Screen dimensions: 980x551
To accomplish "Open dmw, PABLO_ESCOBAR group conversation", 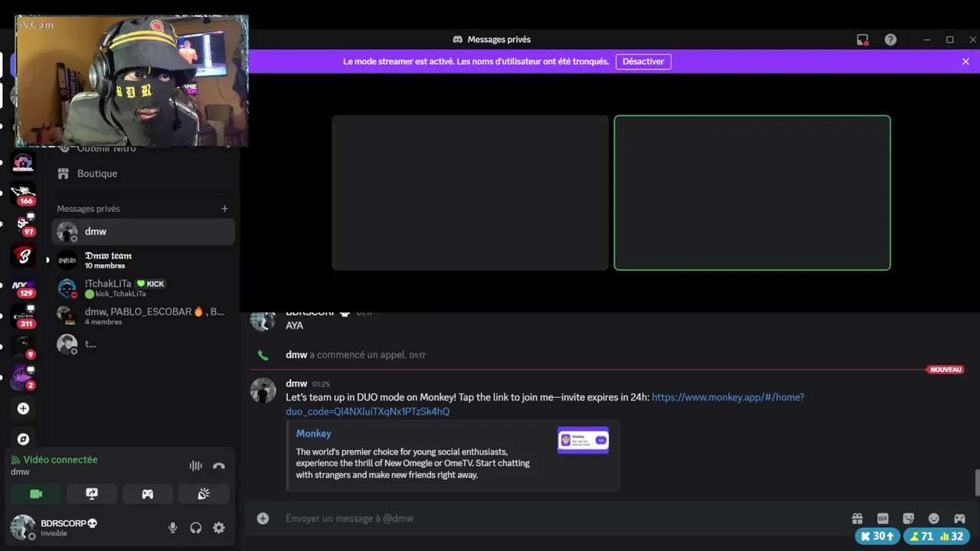I will [143, 316].
